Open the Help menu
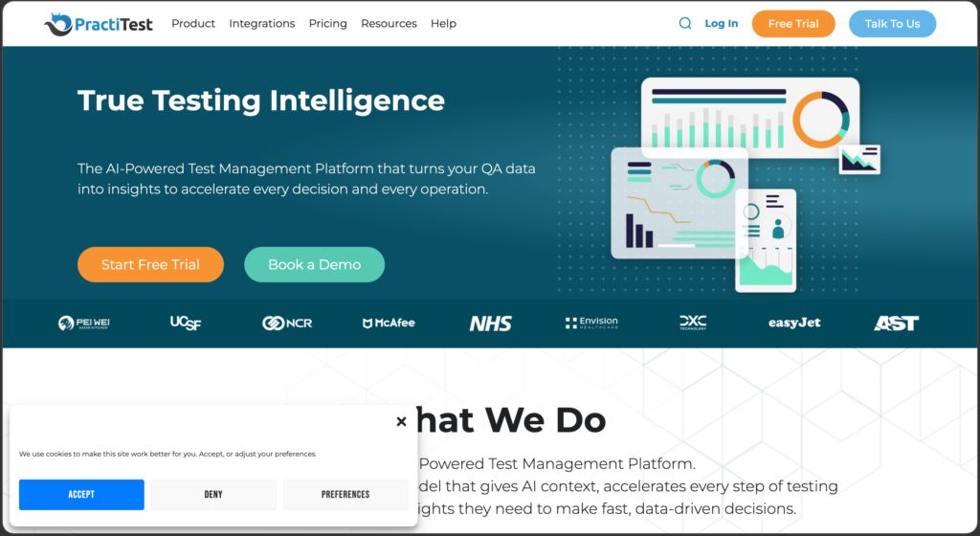 tap(443, 23)
